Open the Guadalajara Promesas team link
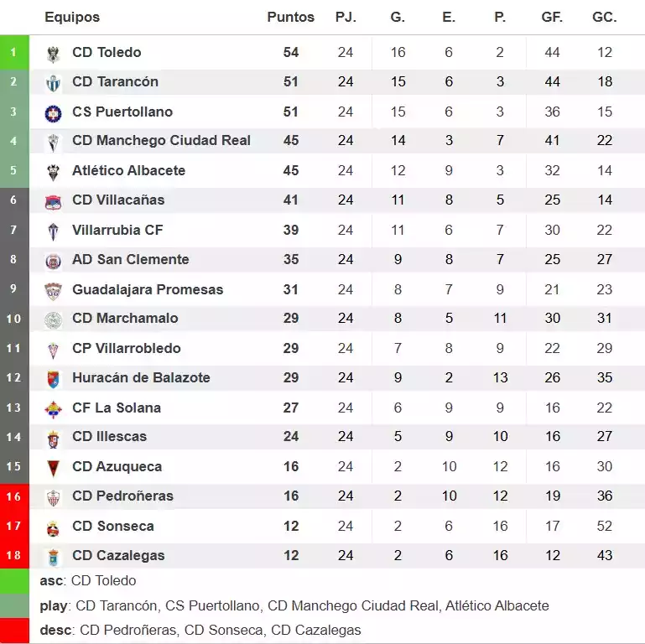Screen dimensions: 645x644 (x=148, y=289)
